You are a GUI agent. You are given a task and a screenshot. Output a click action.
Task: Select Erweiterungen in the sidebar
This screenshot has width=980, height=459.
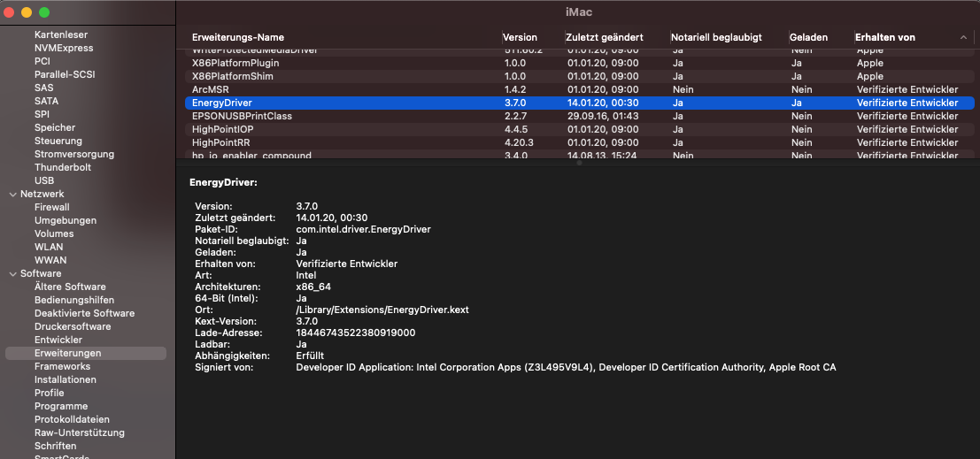click(67, 353)
